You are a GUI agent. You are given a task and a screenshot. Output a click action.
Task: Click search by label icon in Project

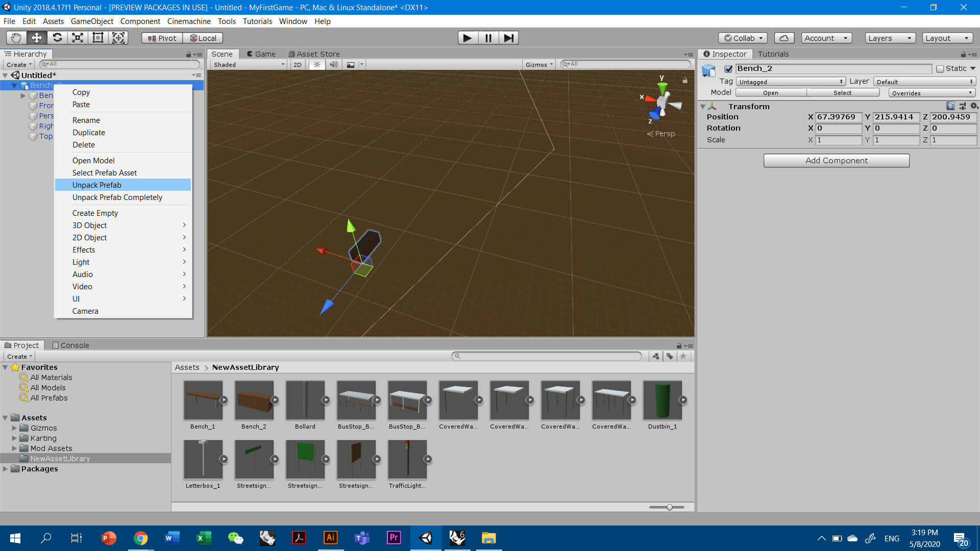(670, 356)
